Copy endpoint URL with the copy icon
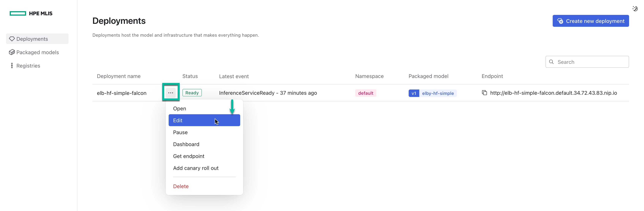Image resolution: width=644 pixels, height=211 pixels. click(x=484, y=93)
